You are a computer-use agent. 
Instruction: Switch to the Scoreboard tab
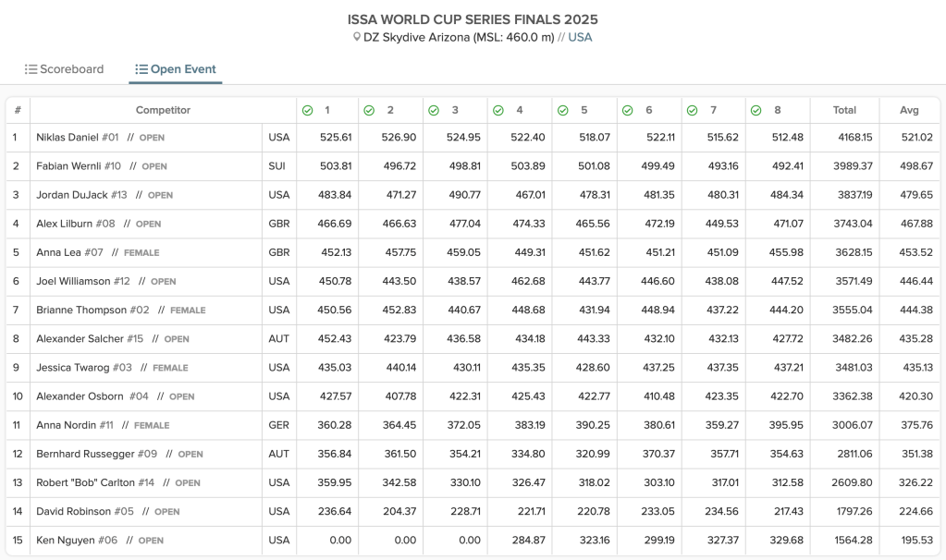coord(65,69)
